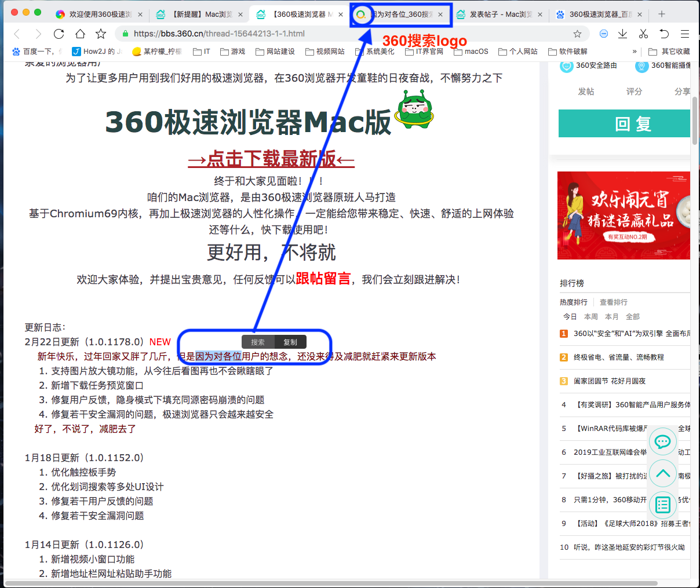Click the back-to-top arrow icon
This screenshot has width=700, height=588.
(662, 473)
